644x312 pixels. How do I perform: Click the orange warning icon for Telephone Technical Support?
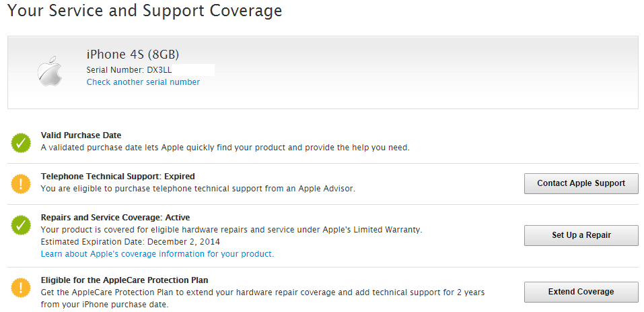pyautogui.click(x=21, y=184)
